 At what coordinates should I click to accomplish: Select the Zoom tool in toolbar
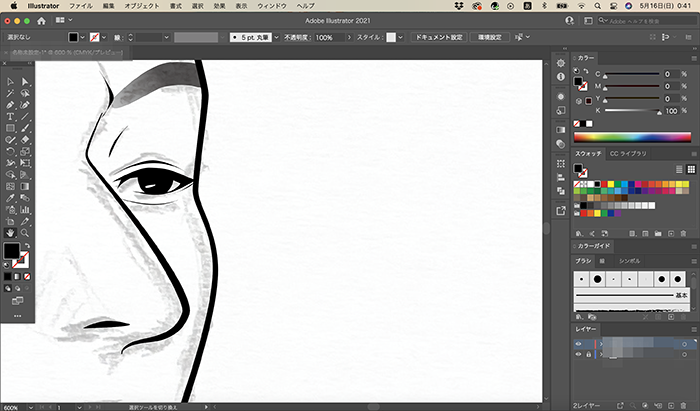25,232
